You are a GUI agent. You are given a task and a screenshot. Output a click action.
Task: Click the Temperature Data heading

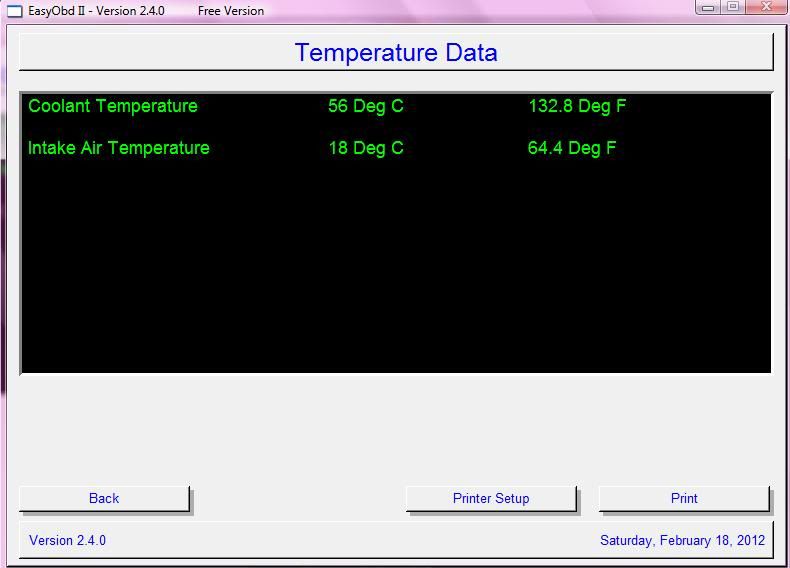coord(396,52)
